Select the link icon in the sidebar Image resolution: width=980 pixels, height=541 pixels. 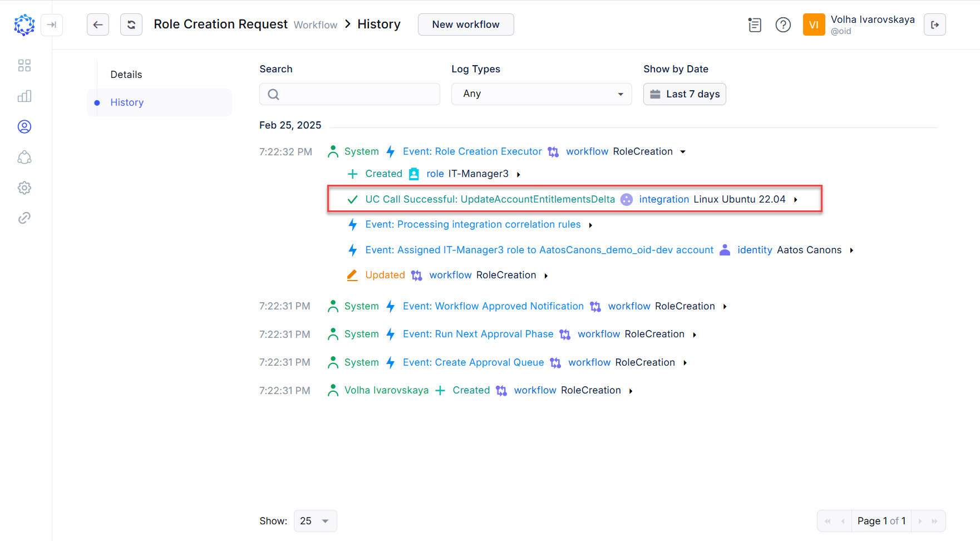tap(24, 218)
